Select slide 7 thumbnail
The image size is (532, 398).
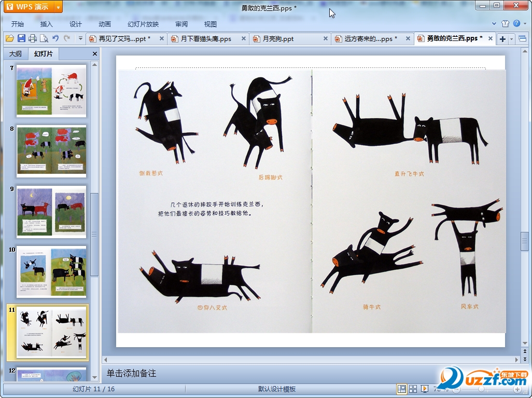click(x=51, y=91)
